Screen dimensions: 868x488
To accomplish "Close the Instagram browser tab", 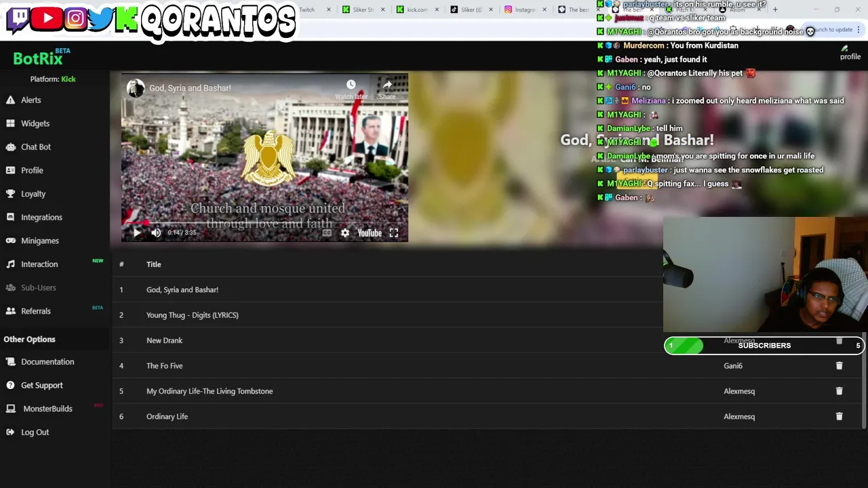I will click(x=544, y=9).
